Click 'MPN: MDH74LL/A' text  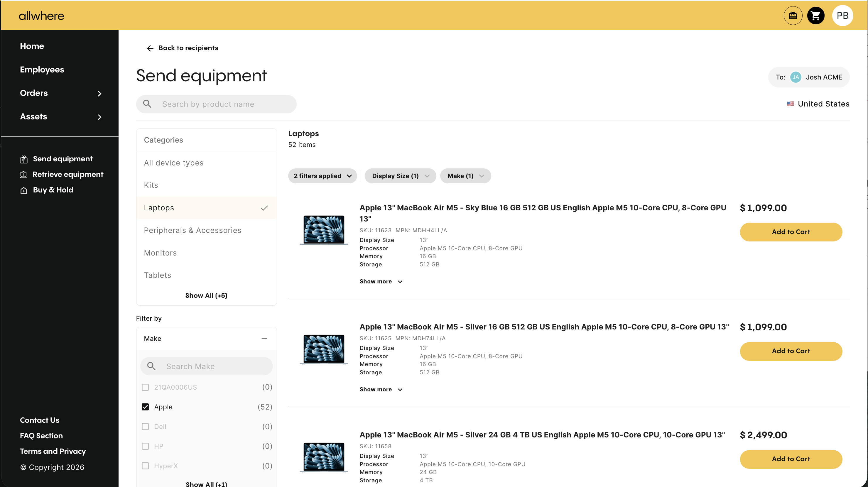point(420,338)
